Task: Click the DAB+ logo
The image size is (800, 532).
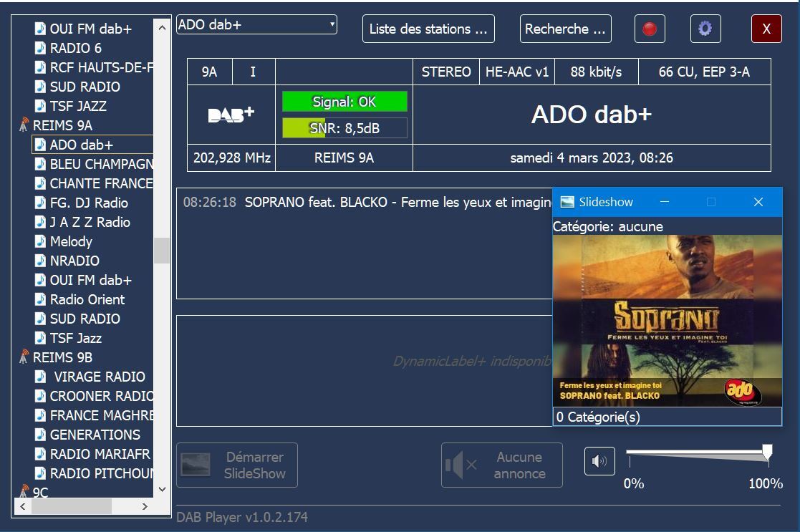Action: click(x=231, y=115)
